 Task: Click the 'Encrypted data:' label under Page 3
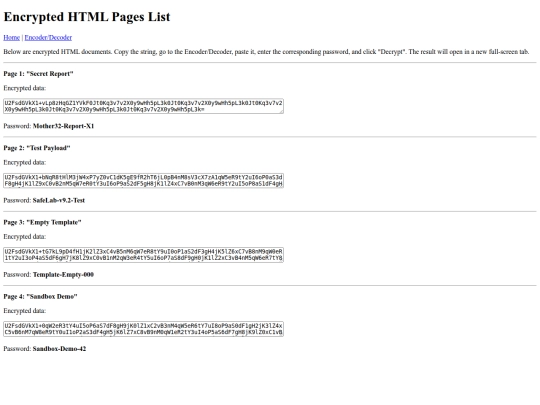click(x=24, y=237)
